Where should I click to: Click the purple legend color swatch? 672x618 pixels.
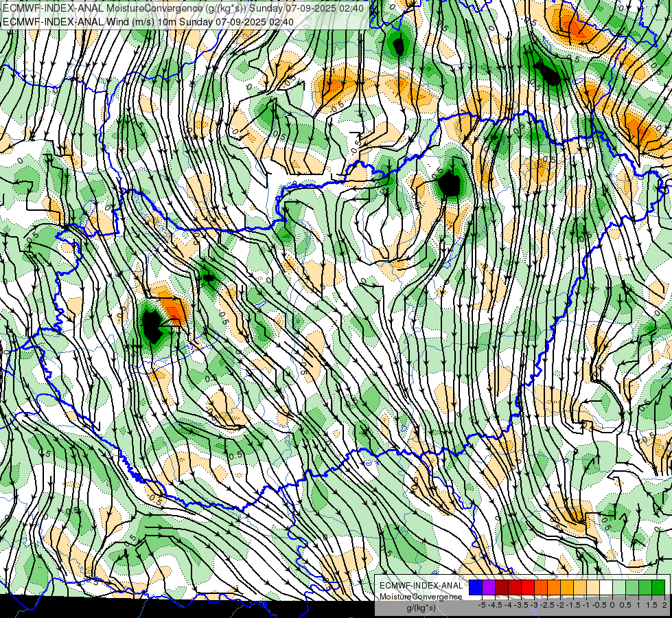point(489,588)
